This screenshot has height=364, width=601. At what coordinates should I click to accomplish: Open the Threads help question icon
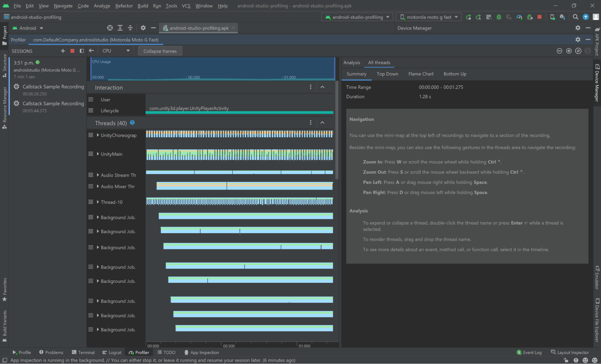[132, 123]
